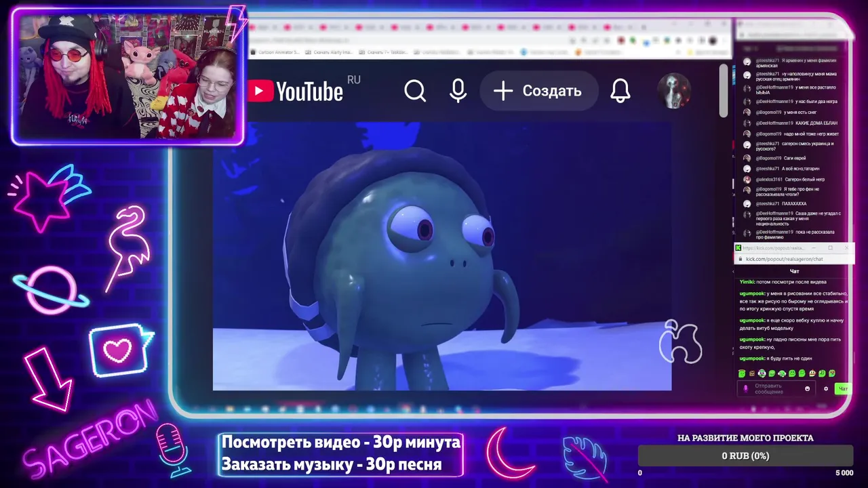Viewport: 868px width, 488px height.
Task: Click the Kick logo in popout title bar
Action: 738,248
